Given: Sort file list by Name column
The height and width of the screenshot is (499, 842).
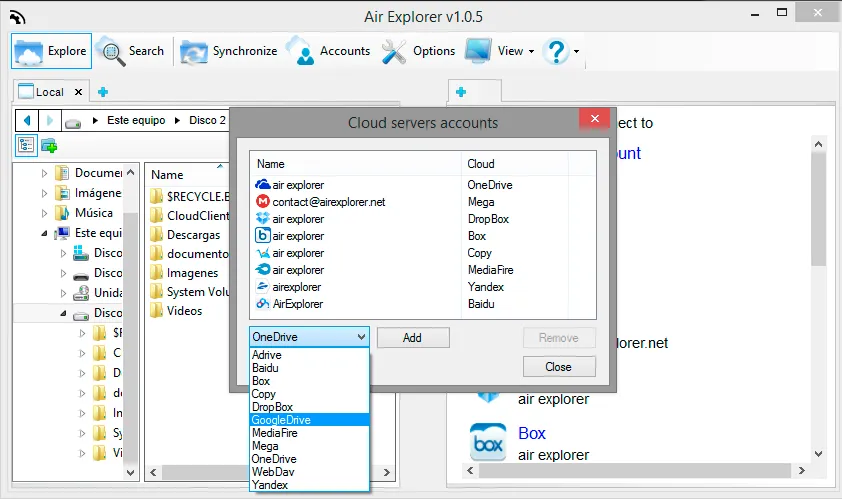Looking at the screenshot, I should click(167, 175).
